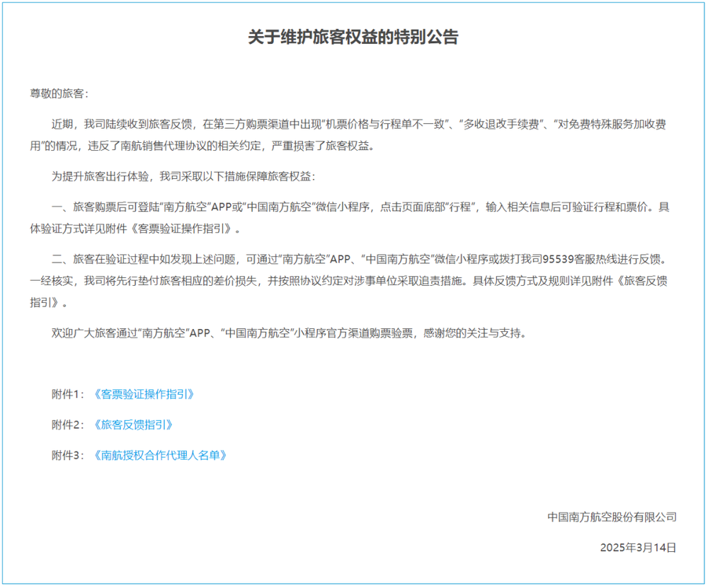Click the signature 中国南方航空股份有限公司
This screenshot has height=588, width=708.
point(612,517)
